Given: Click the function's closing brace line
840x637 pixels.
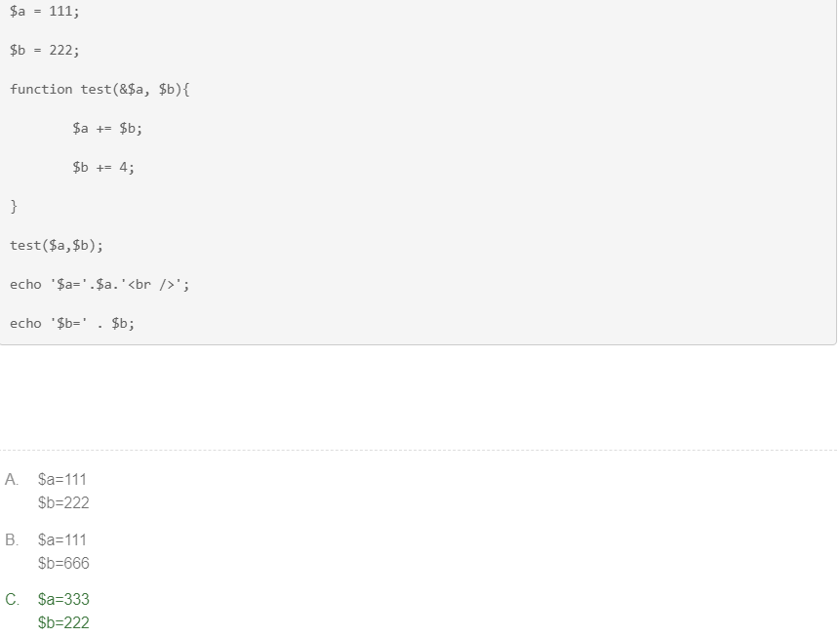Looking at the screenshot, I should click(14, 206).
